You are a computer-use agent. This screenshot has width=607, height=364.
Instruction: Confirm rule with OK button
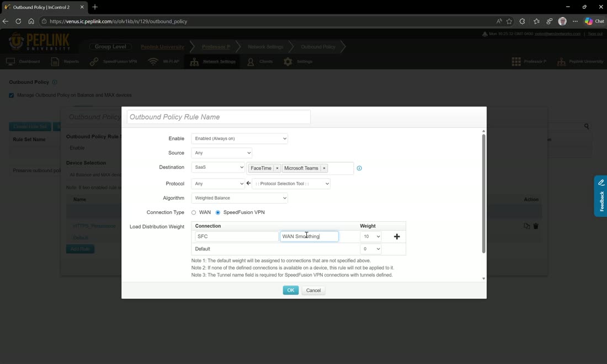coord(291,290)
